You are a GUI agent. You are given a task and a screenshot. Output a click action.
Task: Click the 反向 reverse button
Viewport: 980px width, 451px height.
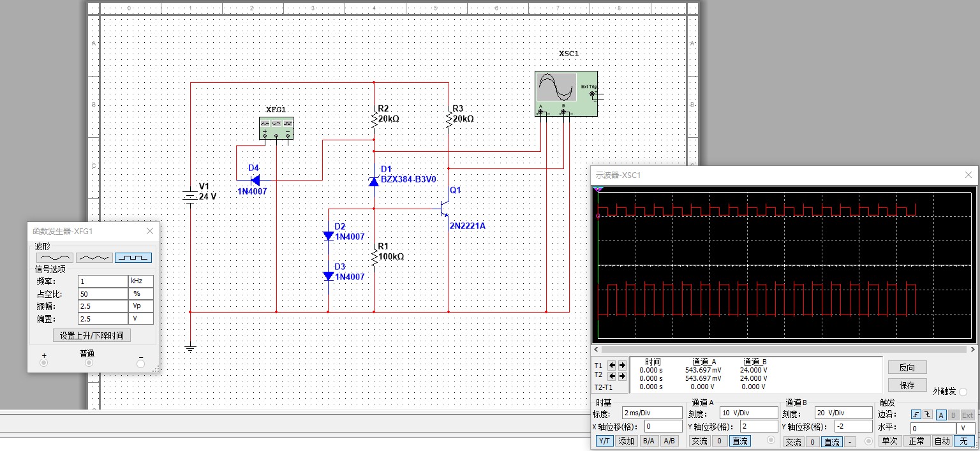point(907,367)
